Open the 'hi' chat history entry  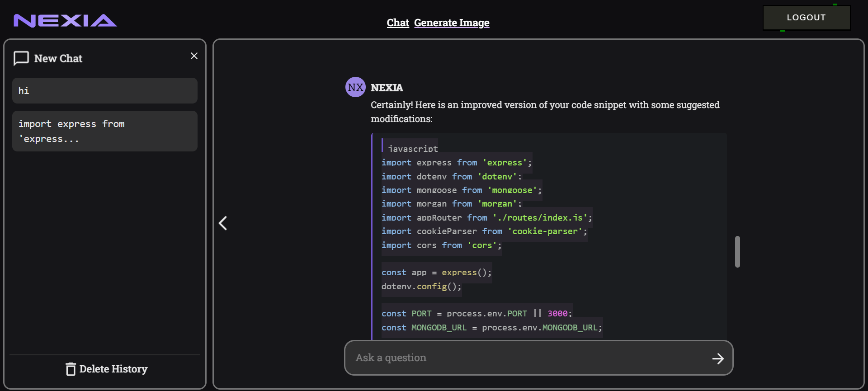pyautogui.click(x=105, y=91)
